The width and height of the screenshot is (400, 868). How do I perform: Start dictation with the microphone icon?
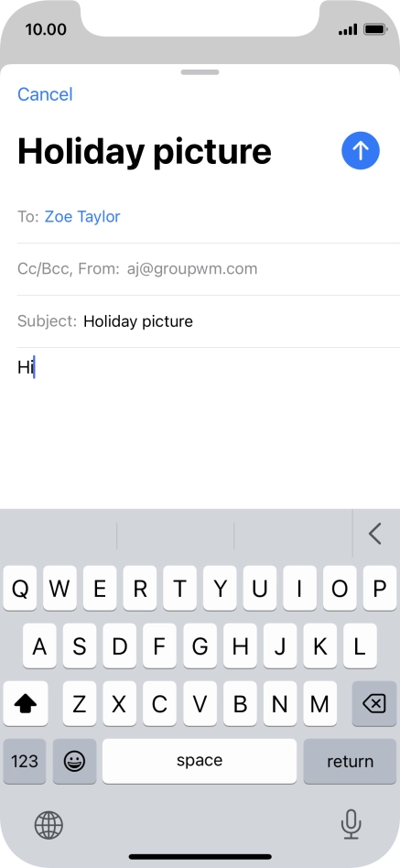point(351,824)
